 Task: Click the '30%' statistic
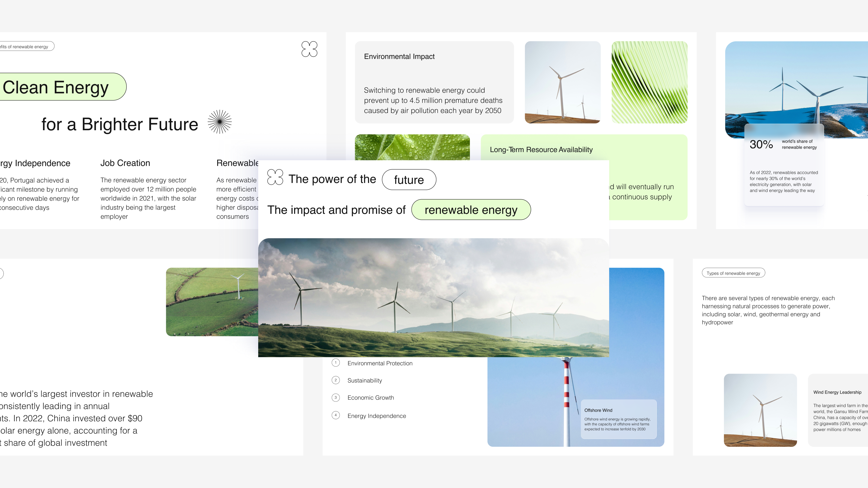click(x=761, y=145)
